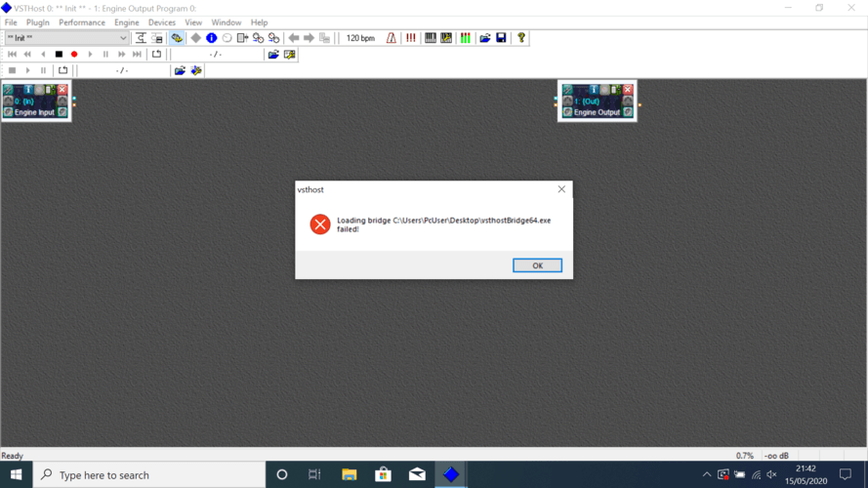The width and height of the screenshot is (868, 488).
Task: Open the View menu
Action: pyautogui.click(x=193, y=22)
